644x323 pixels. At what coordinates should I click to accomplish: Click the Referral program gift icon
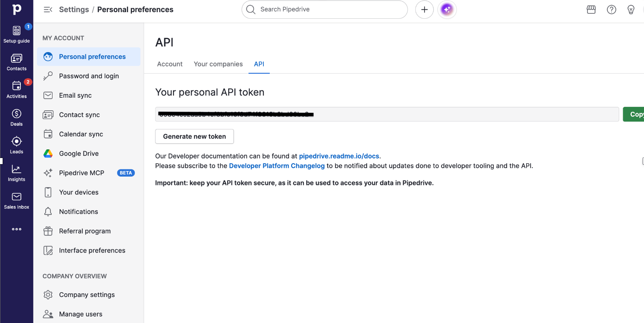point(48,231)
